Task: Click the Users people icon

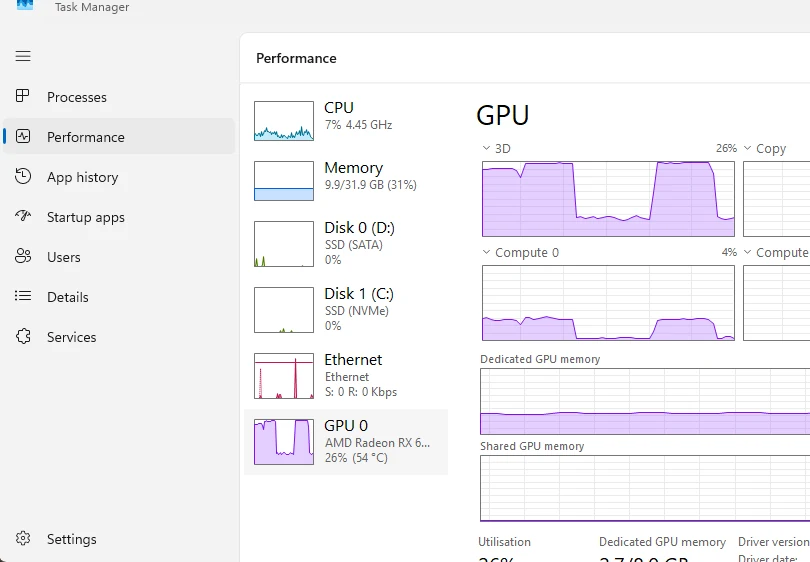Action: (x=23, y=256)
